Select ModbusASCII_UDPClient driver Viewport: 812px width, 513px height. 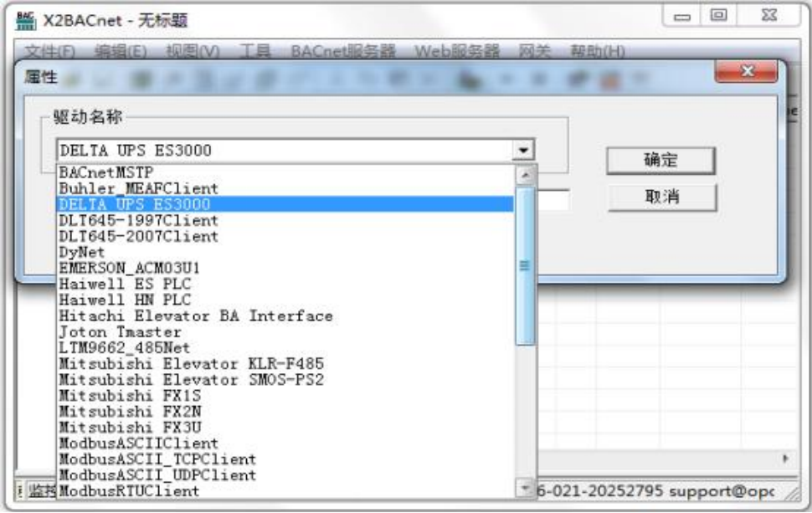[285, 475]
